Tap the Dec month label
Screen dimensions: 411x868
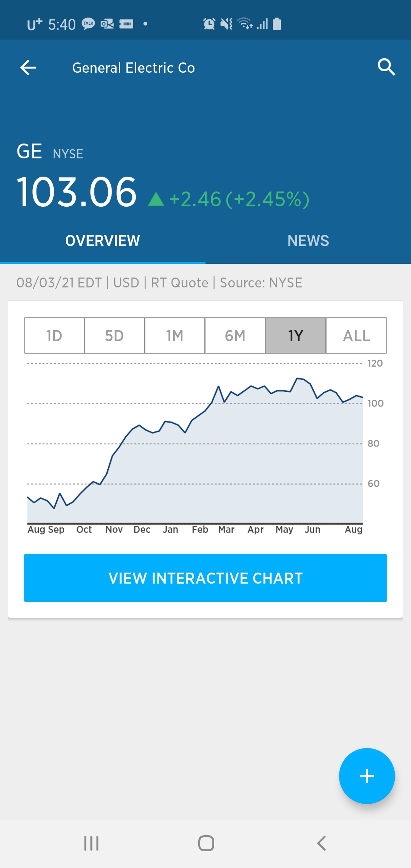point(142,530)
